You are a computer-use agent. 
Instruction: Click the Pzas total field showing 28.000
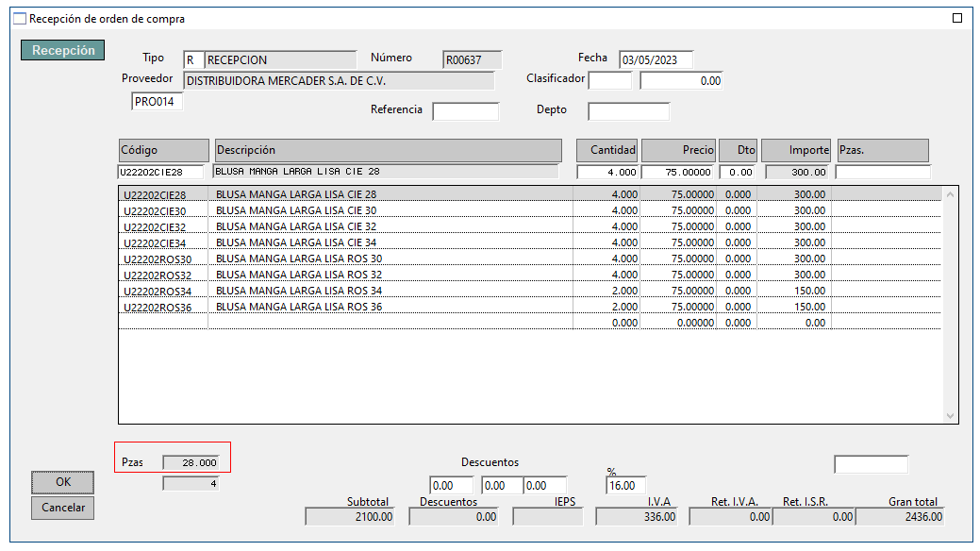click(191, 463)
